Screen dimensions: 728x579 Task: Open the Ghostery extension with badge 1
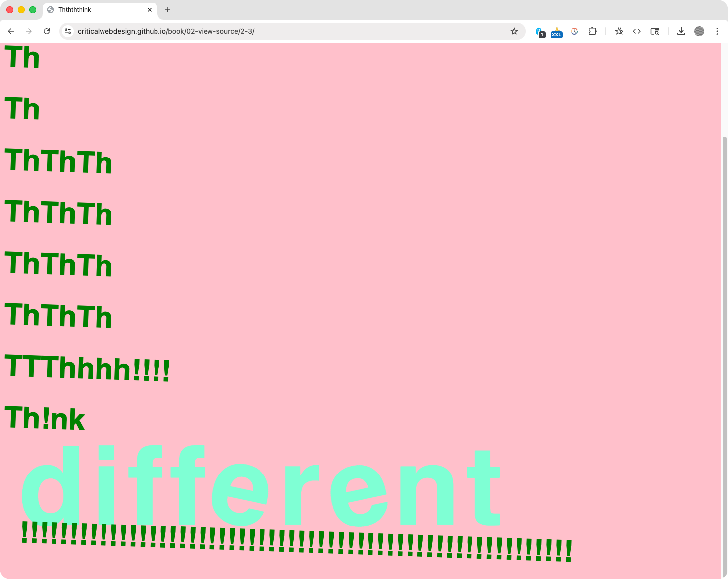(540, 32)
